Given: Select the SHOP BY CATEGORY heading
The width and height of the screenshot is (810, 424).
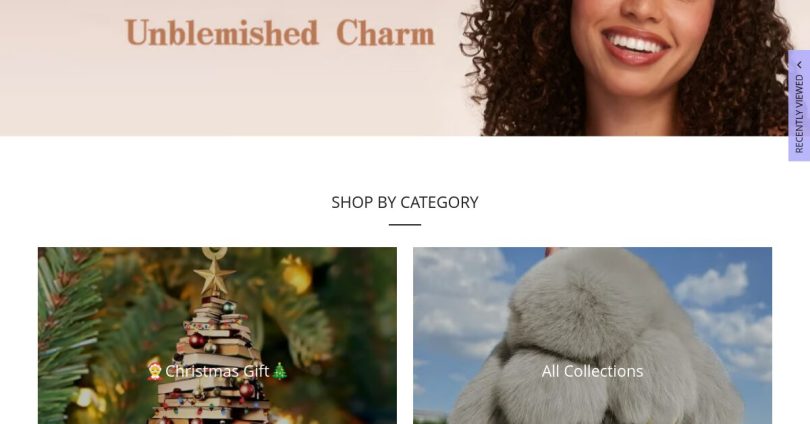Looking at the screenshot, I should (x=404, y=202).
